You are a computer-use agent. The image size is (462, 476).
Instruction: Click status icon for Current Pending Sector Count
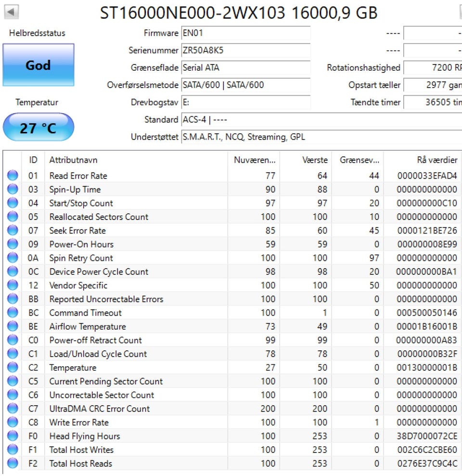point(13,382)
